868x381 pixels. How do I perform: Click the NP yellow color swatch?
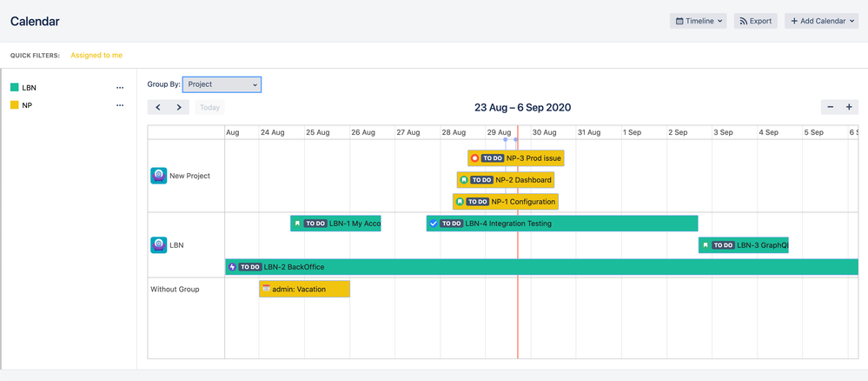tap(15, 104)
